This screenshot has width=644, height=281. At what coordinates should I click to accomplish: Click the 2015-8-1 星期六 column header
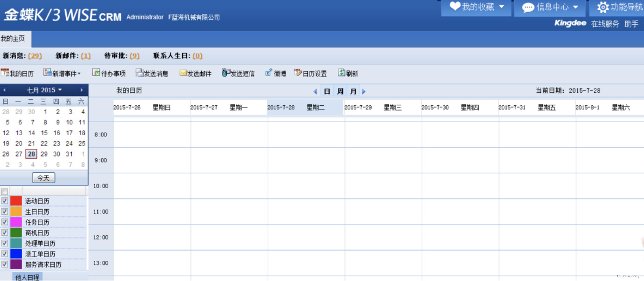(609, 108)
